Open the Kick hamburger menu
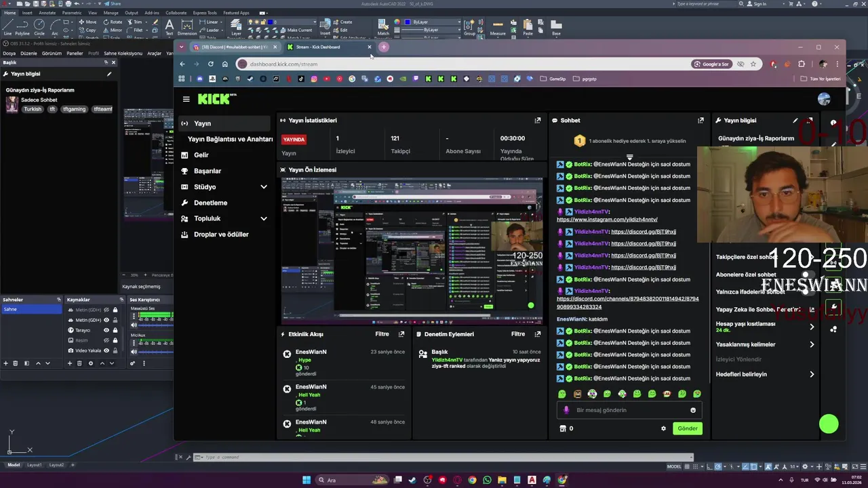 point(186,99)
